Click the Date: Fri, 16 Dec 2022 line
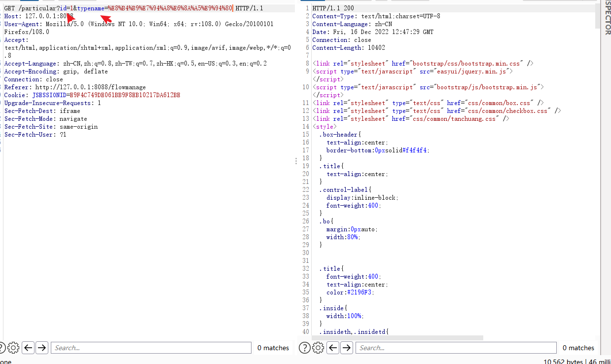611x364 pixels. tap(373, 32)
